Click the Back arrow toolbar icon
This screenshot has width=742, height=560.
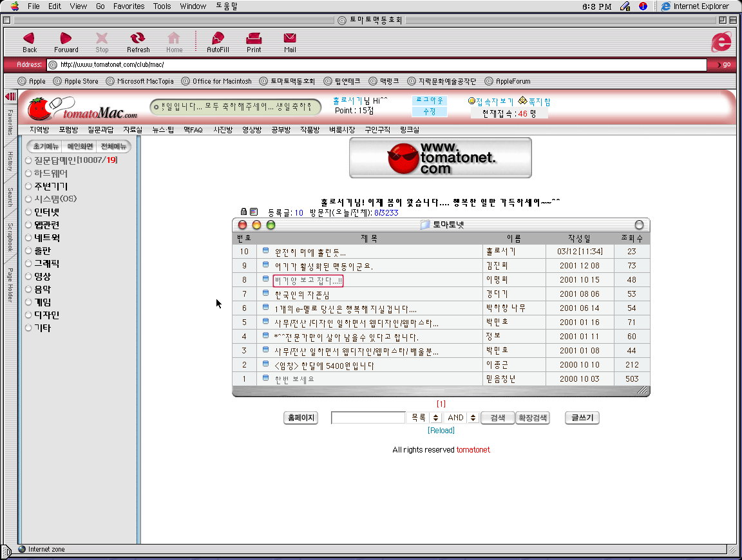(x=29, y=39)
